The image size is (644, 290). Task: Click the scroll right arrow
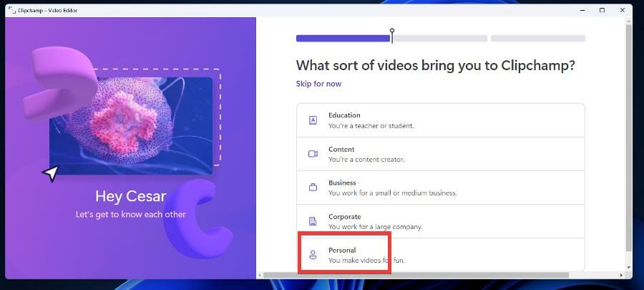623,275
